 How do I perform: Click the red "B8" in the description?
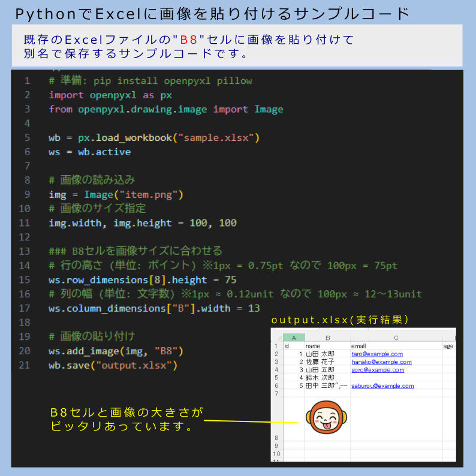(188, 40)
